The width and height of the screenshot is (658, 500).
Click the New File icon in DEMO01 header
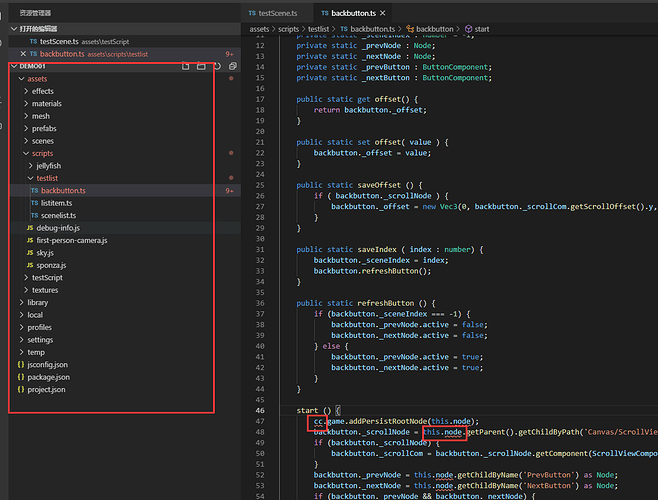186,66
